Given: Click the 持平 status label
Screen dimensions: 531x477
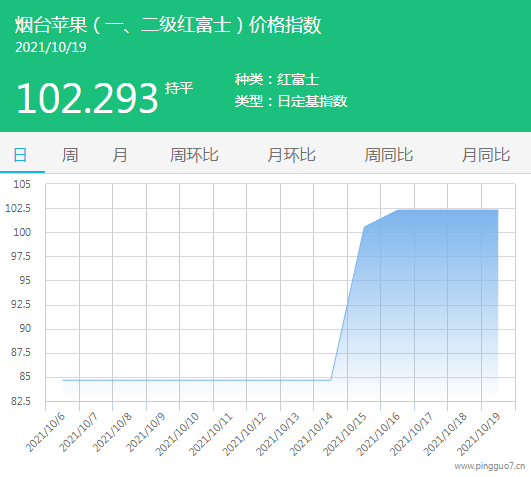Looking at the screenshot, I should (x=179, y=88).
